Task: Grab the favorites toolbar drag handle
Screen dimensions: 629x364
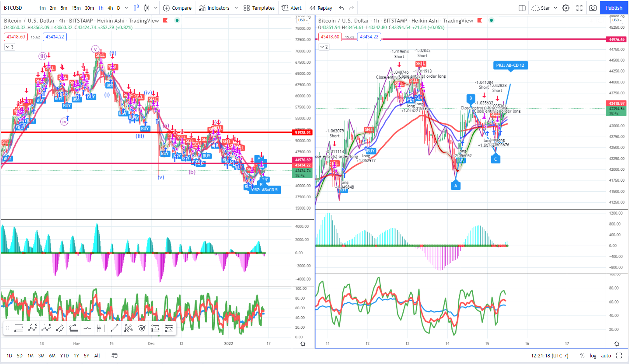Action: (x=7, y=328)
